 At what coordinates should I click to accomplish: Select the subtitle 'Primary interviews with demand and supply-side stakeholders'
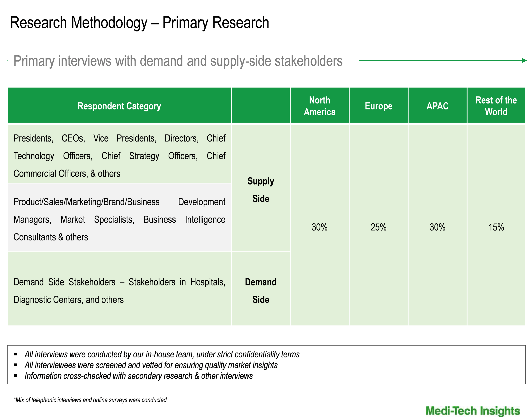pos(178,61)
